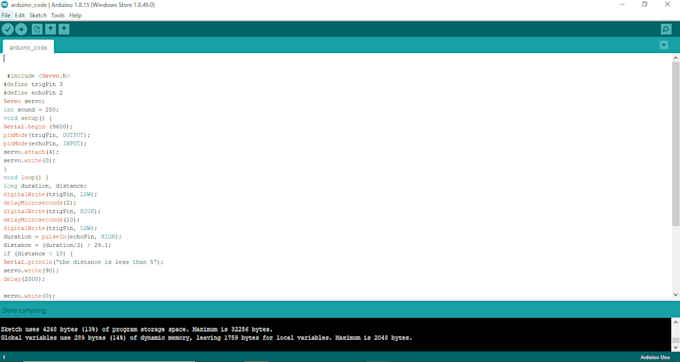
Task: Click the 'void loop() {' line
Action: click(x=26, y=177)
